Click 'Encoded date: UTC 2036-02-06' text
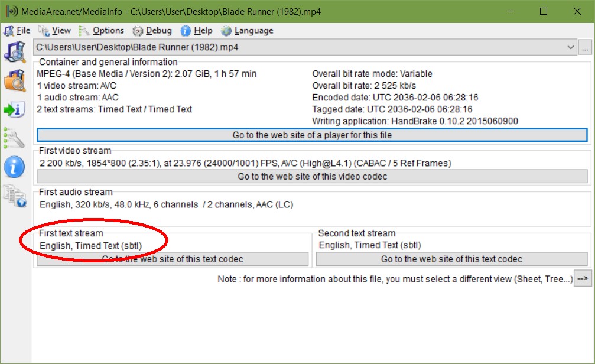The height and width of the screenshot is (364, 595). point(395,97)
